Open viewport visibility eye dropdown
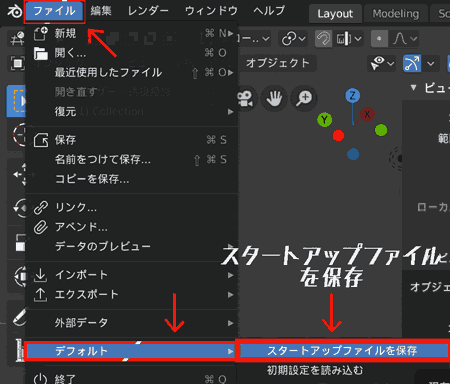450x384 pixels. (x=382, y=63)
